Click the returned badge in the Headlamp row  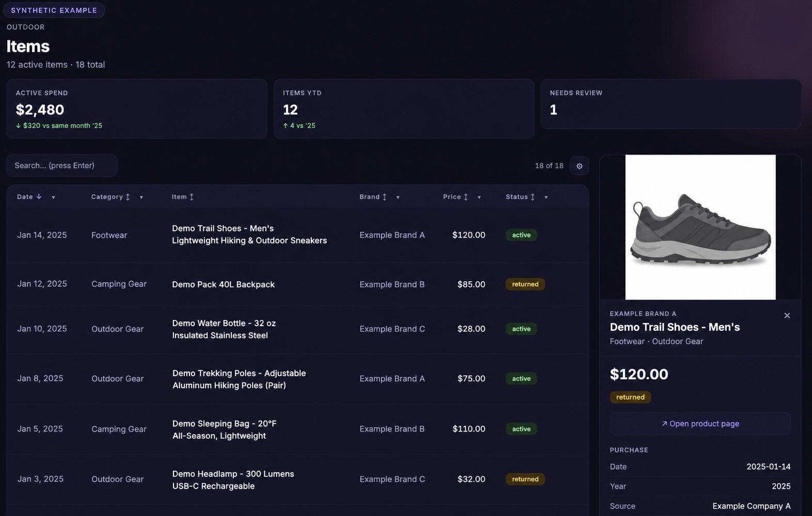[x=525, y=479]
